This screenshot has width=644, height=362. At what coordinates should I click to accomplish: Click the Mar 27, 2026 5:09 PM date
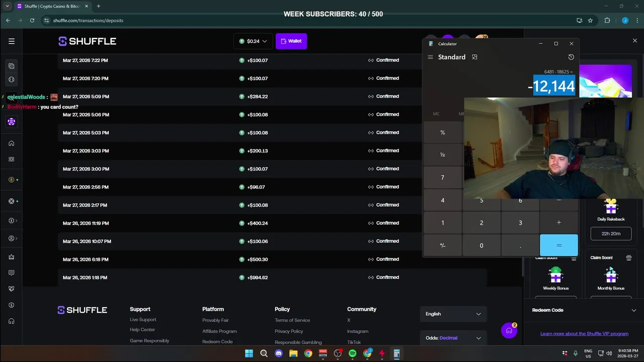coord(86,97)
